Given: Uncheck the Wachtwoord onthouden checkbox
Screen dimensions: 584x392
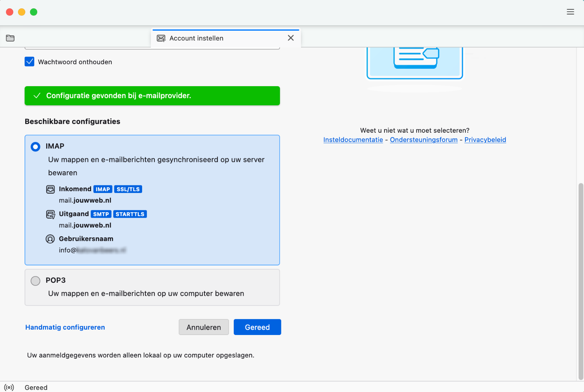Looking at the screenshot, I should click(x=30, y=62).
